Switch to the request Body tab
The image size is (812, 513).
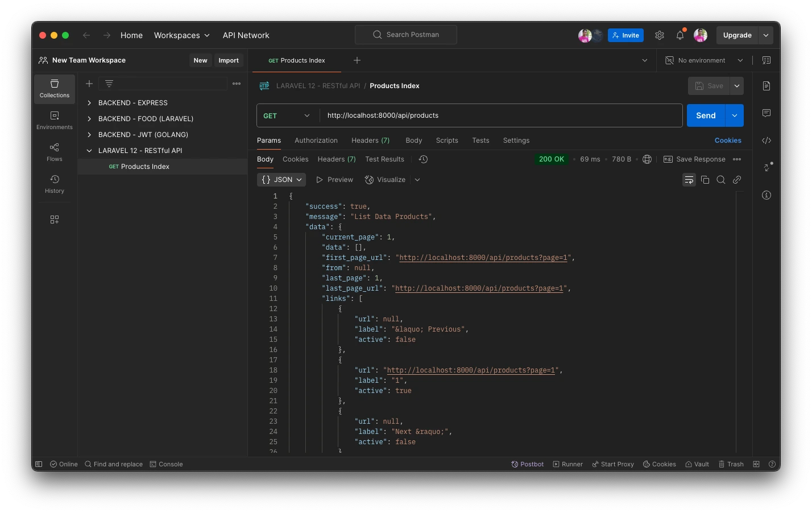pos(414,140)
